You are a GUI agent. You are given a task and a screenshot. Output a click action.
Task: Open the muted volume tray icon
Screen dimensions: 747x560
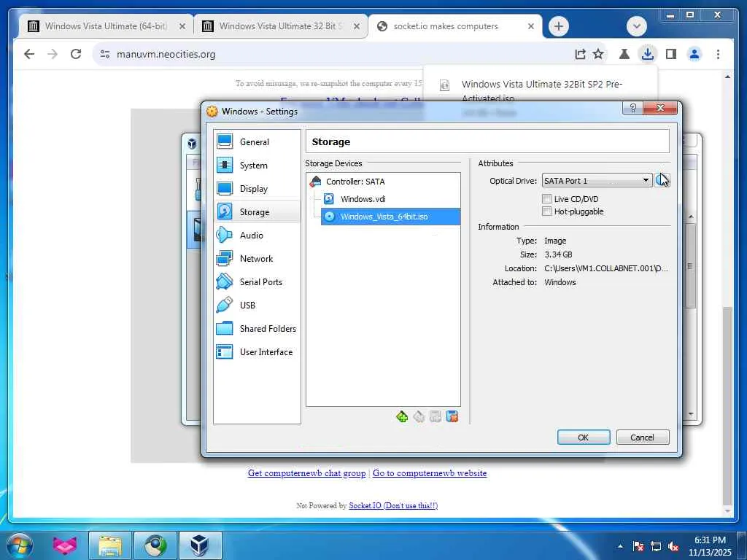coord(673,546)
